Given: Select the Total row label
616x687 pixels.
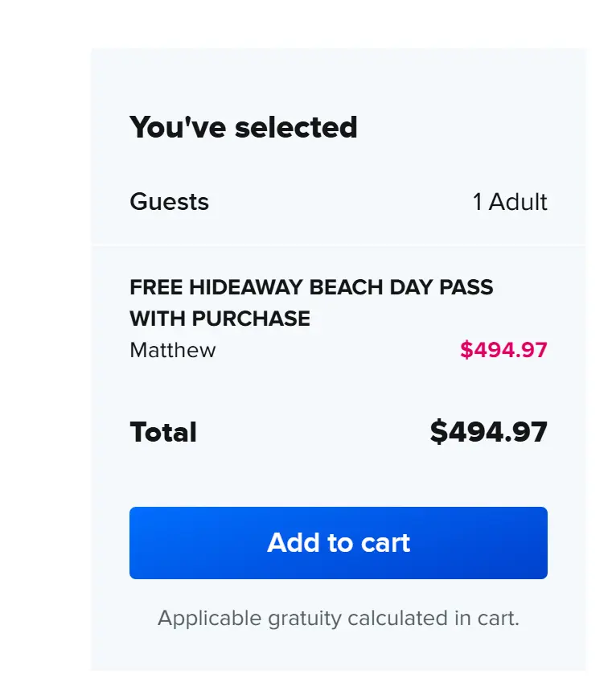Looking at the screenshot, I should click(x=162, y=432).
